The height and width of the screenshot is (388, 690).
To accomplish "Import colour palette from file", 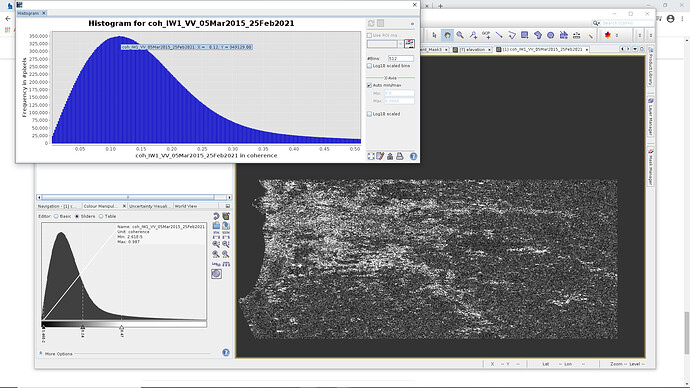I will point(216,226).
